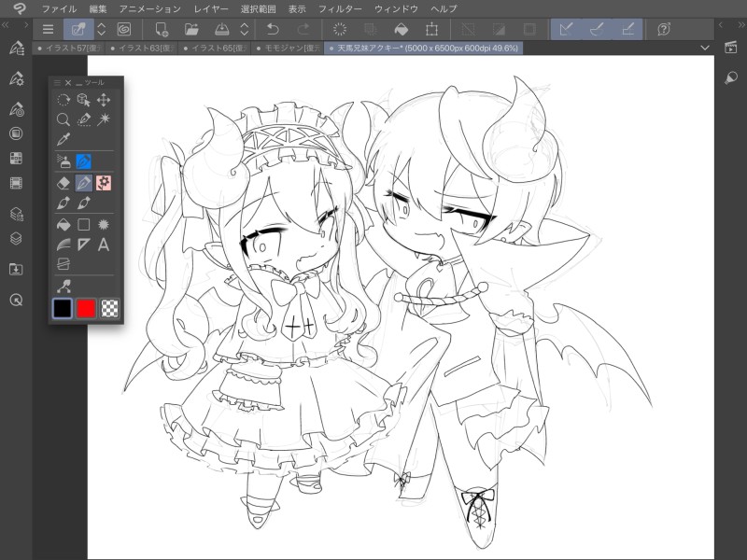The height and width of the screenshot is (560, 747).
Task: Select the Ruler triangle tool
Action: point(83,245)
